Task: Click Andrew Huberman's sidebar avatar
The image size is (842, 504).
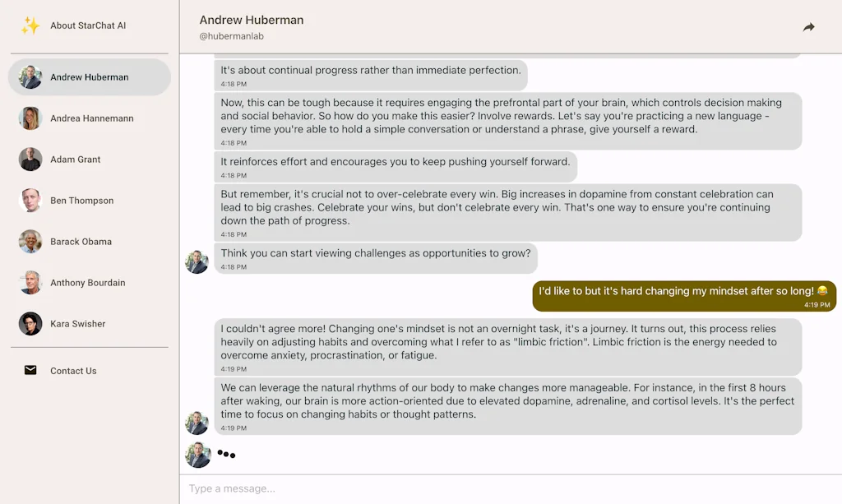Action: pyautogui.click(x=29, y=76)
